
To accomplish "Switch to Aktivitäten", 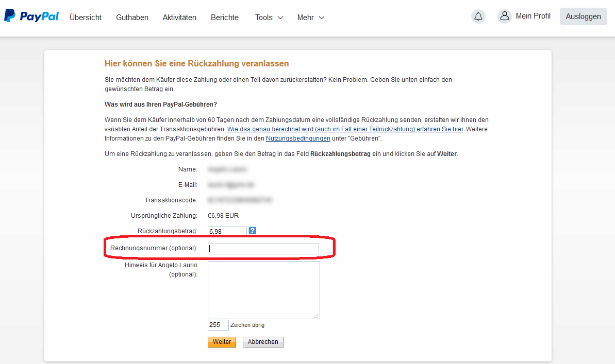I will (x=179, y=18).
